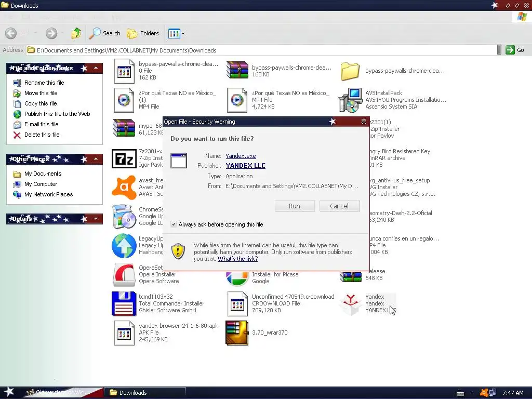Expand hidden tray icons chevron
This screenshot has height=399, width=532.
click(x=472, y=393)
